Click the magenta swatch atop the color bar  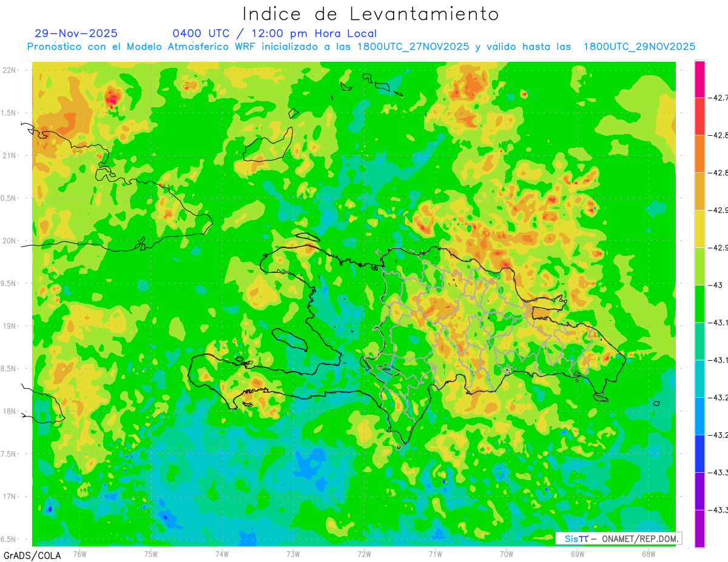tap(699, 79)
